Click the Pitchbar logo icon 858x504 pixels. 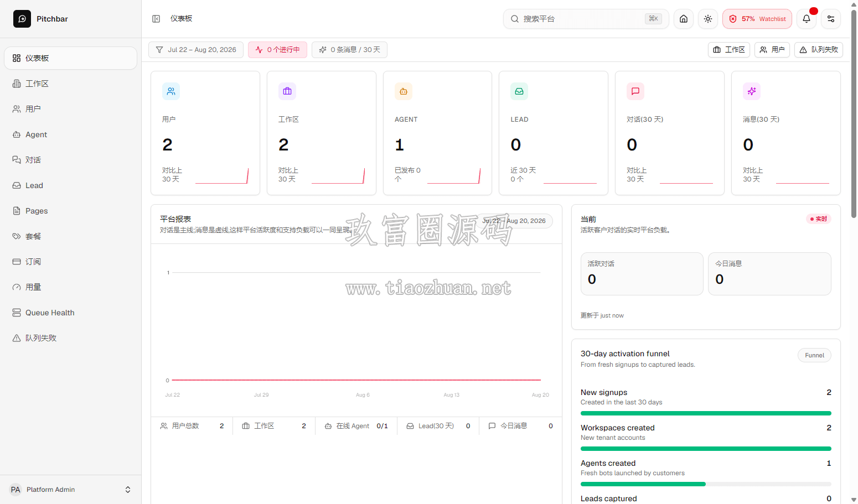coord(22,19)
